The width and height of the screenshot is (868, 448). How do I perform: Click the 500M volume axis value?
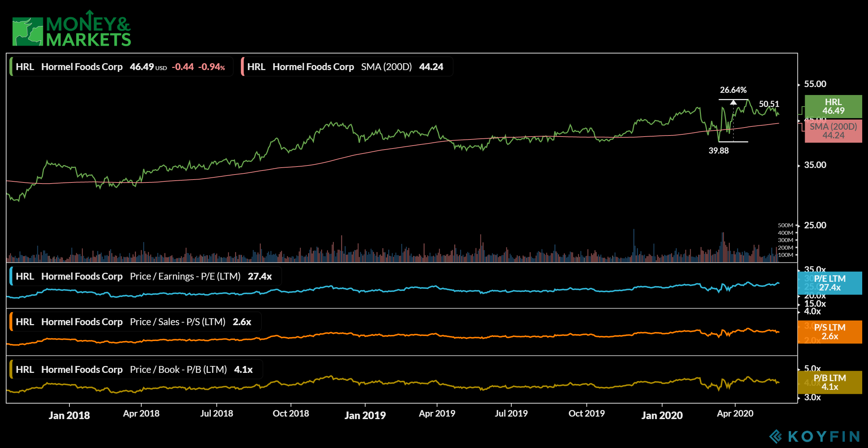785,225
